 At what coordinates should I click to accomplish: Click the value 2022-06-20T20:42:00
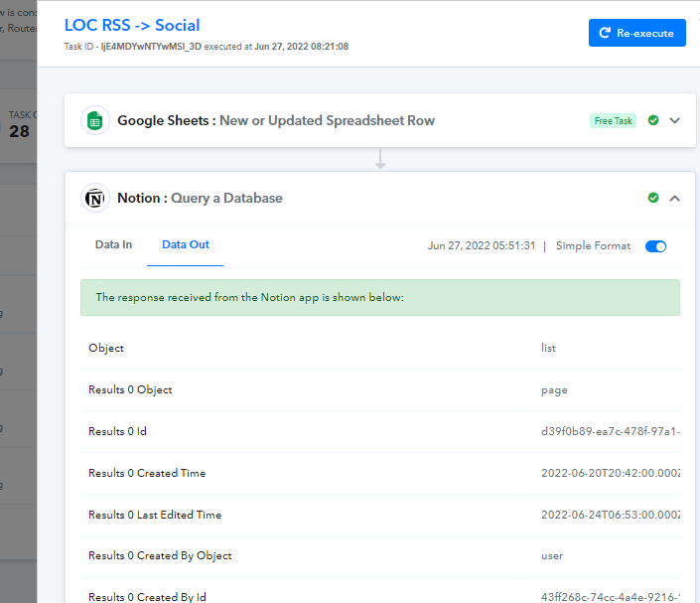point(611,473)
